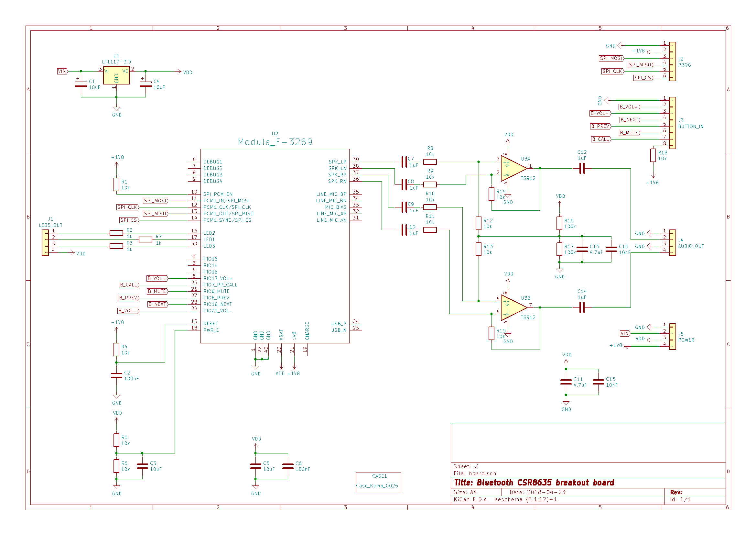Select resistor R6 10k symbol
The width and height of the screenshot is (756, 535).
pyautogui.click(x=116, y=466)
